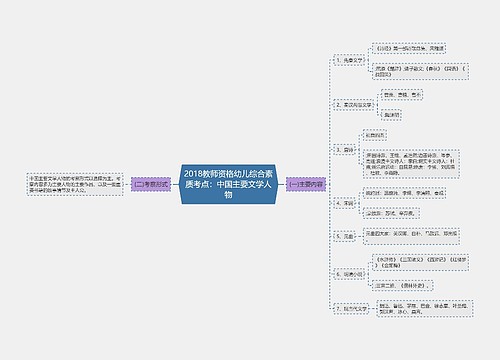Select the central topic 2018教师资格幼儿综合素质考点
Screen dimensions: 500x360
[228, 184]
